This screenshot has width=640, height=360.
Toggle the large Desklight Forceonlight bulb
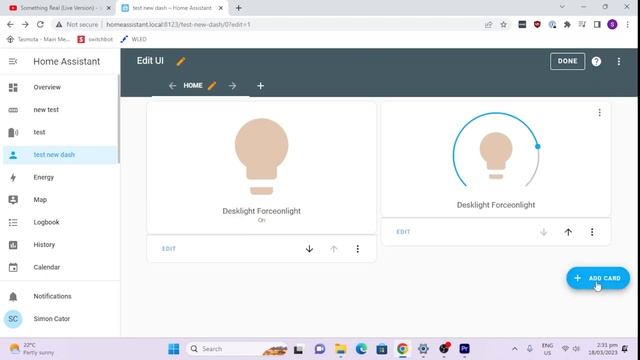tap(262, 156)
